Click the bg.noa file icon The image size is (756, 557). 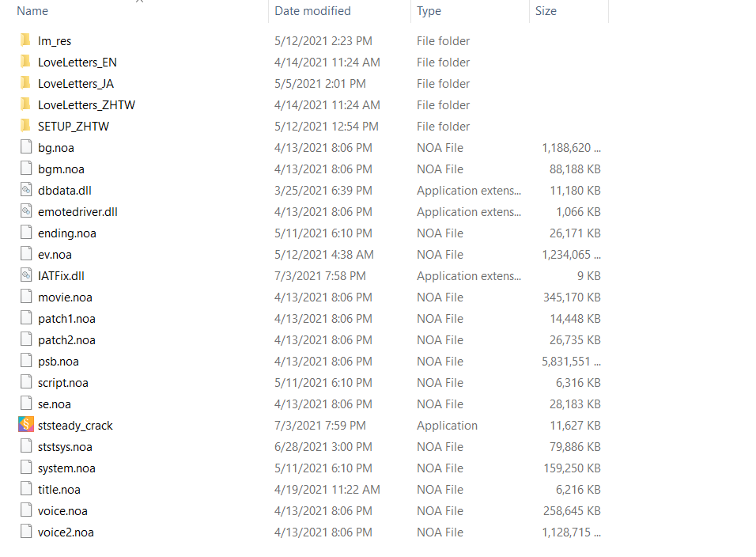click(x=26, y=146)
